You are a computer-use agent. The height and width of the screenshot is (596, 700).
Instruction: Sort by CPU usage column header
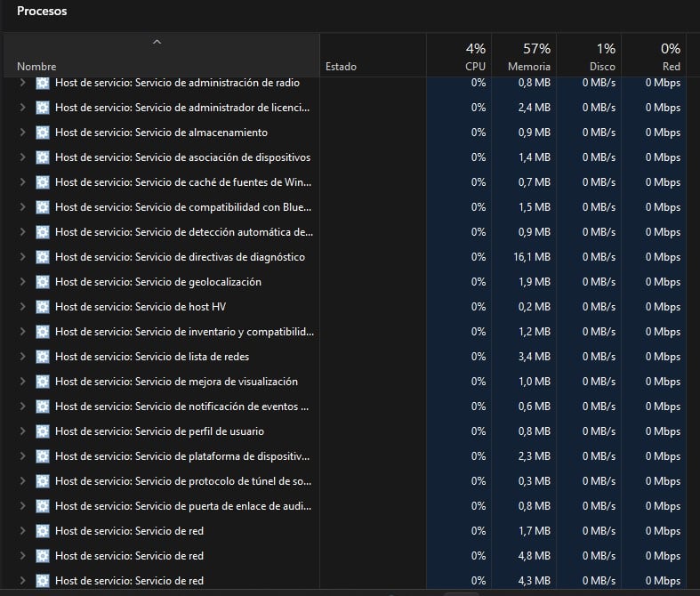[x=459, y=55]
